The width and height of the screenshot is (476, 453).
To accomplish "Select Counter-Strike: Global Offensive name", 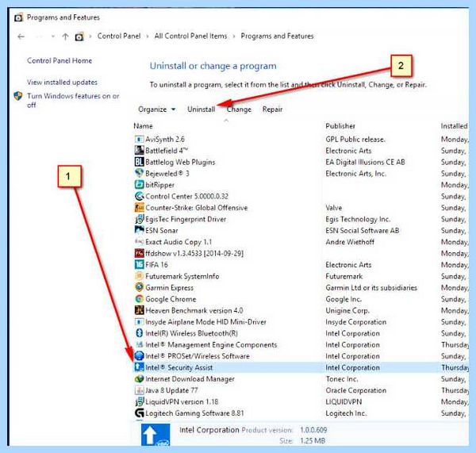I will (197, 208).
